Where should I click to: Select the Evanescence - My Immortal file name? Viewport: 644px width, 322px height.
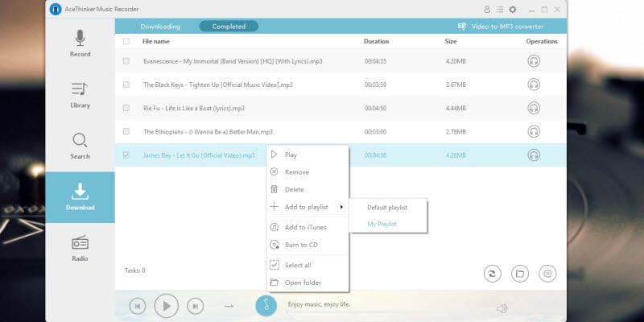[233, 61]
